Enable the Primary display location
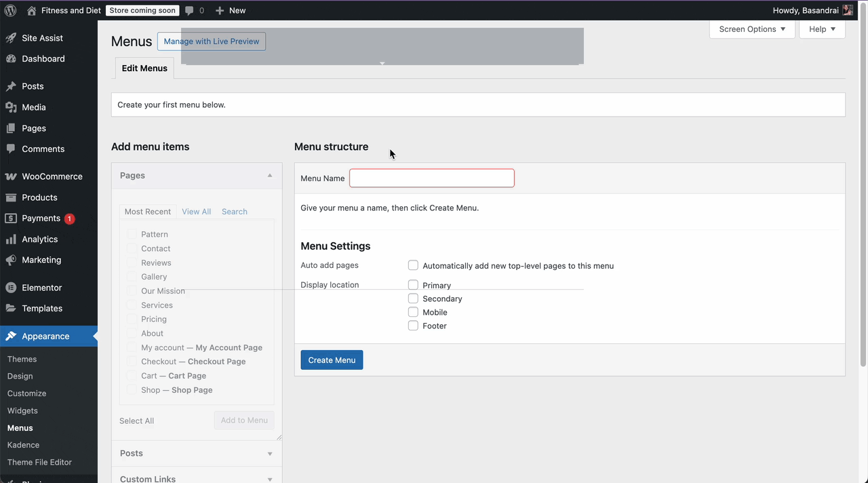The width and height of the screenshot is (868, 483). pos(413,285)
